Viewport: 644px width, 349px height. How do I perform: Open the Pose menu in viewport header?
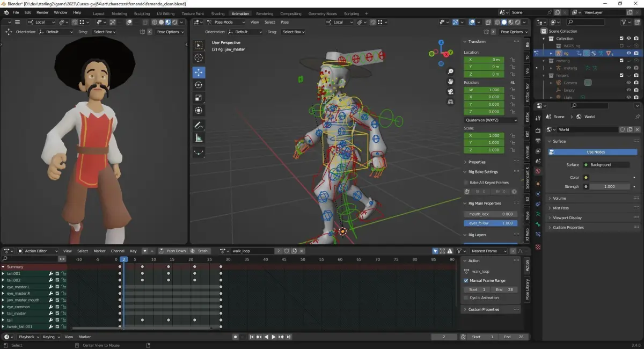[x=284, y=22]
